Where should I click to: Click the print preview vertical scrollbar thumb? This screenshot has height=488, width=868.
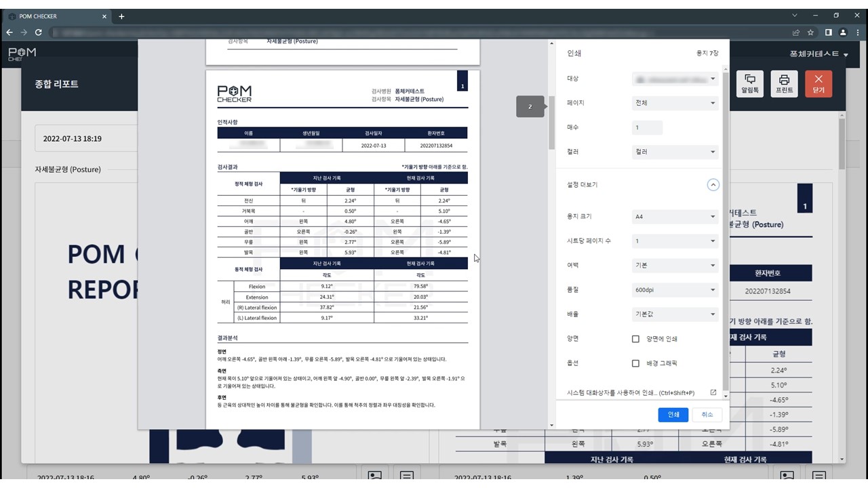click(x=551, y=122)
